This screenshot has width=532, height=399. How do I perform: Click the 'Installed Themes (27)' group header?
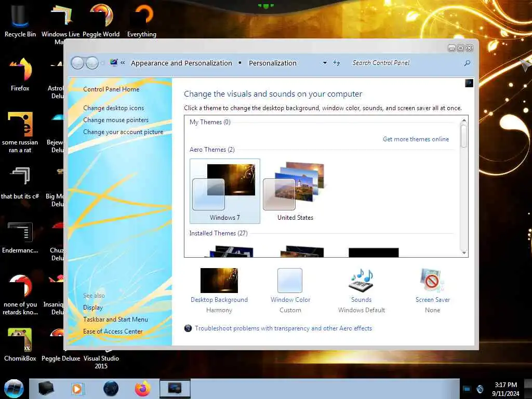(219, 233)
